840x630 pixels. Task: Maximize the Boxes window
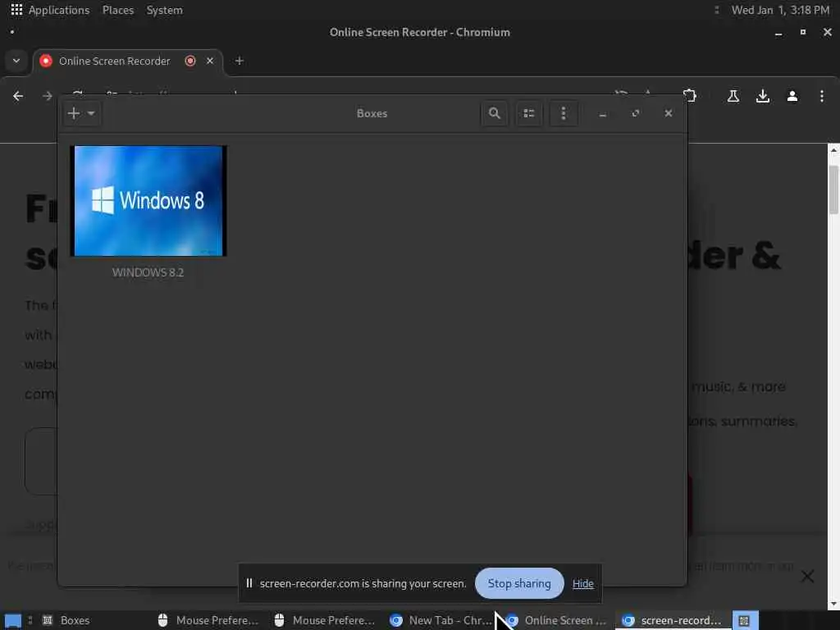coord(636,113)
